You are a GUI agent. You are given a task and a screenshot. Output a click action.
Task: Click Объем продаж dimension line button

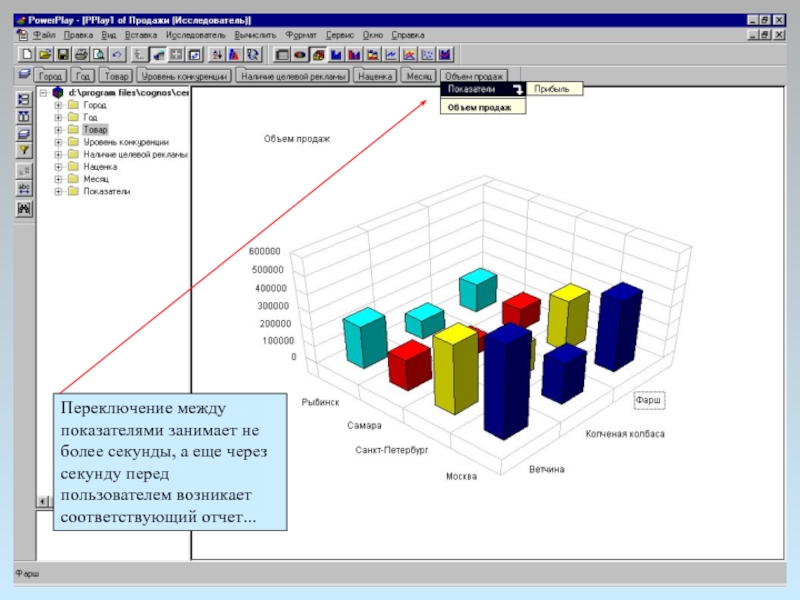[x=474, y=76]
